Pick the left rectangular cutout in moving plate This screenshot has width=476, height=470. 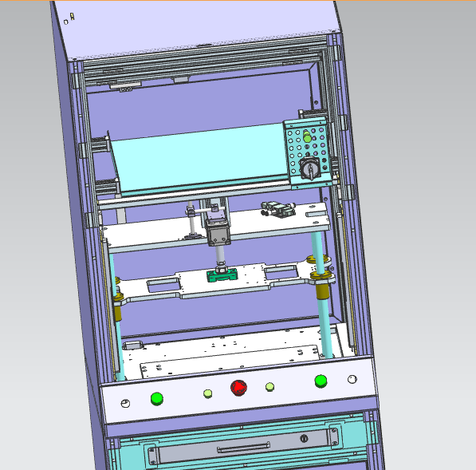(163, 286)
